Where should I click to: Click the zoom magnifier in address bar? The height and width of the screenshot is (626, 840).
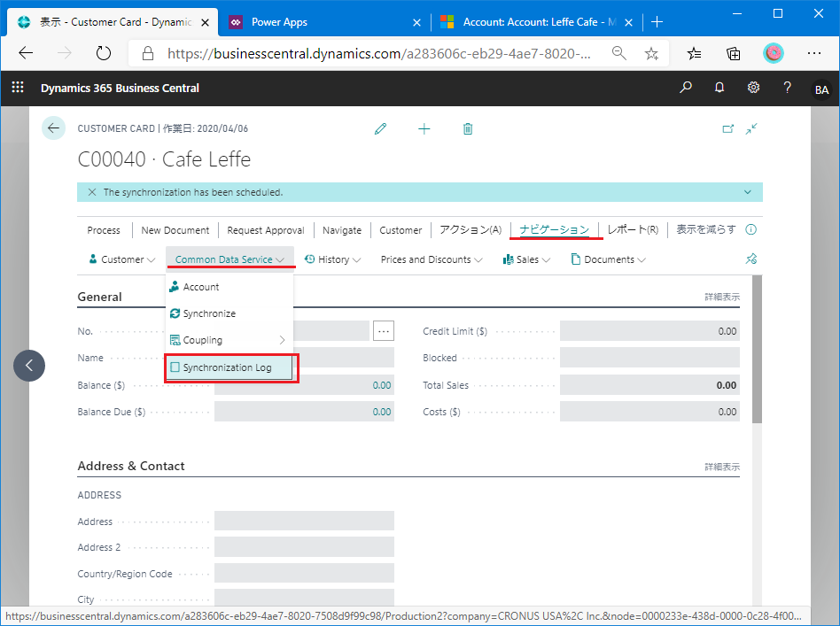[x=618, y=53]
